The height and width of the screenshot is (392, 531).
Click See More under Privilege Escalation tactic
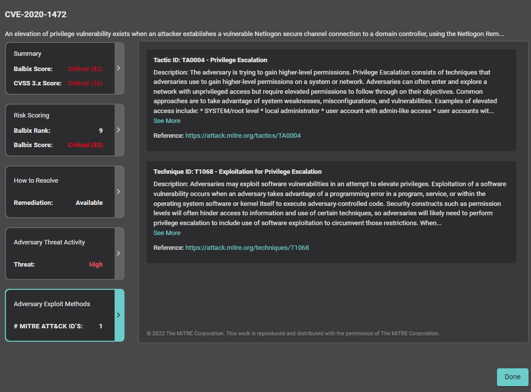pyautogui.click(x=167, y=121)
